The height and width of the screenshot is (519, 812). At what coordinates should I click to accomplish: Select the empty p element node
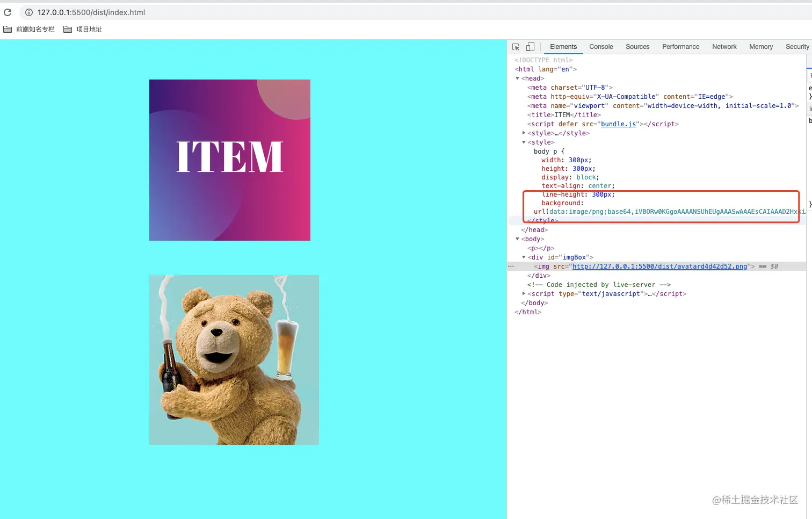pos(541,248)
